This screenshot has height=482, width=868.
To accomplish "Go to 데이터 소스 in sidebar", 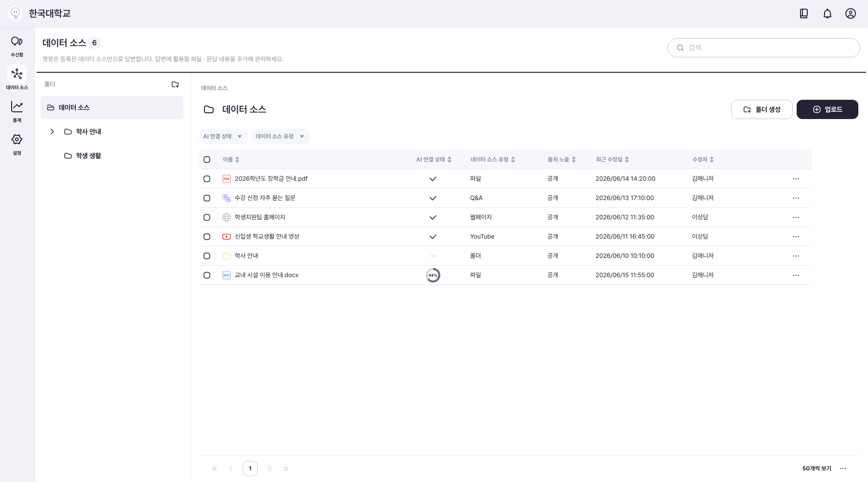I will point(17,79).
